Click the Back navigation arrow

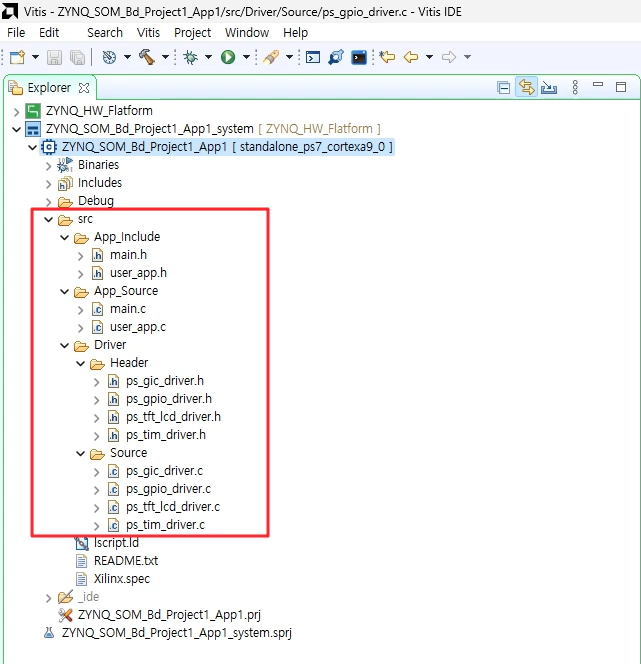[x=411, y=57]
